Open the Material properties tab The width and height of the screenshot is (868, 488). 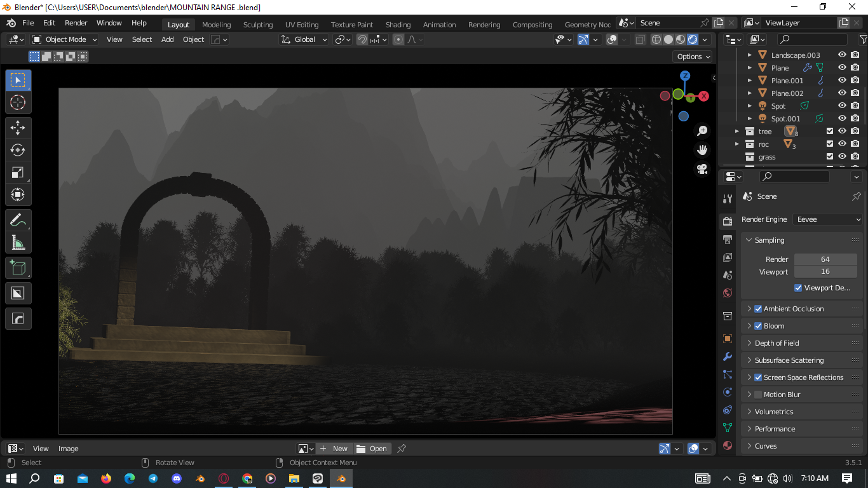click(x=728, y=445)
